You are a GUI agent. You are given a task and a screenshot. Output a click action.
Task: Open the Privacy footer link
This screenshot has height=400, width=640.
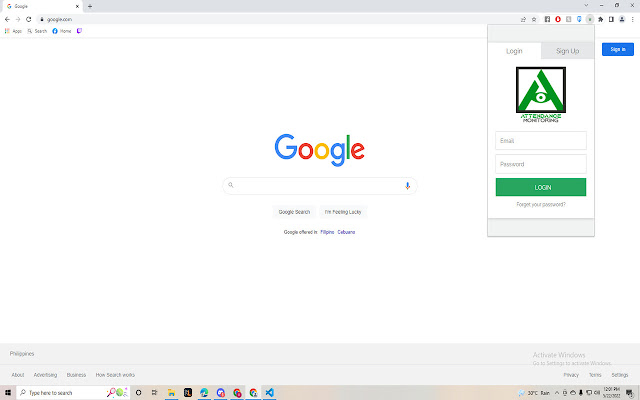click(571, 375)
